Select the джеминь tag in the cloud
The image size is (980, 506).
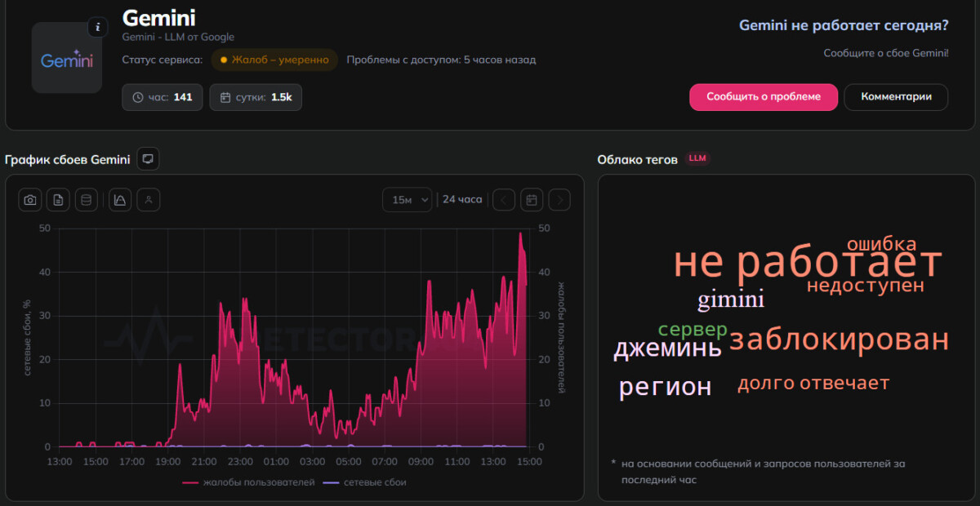coord(668,349)
